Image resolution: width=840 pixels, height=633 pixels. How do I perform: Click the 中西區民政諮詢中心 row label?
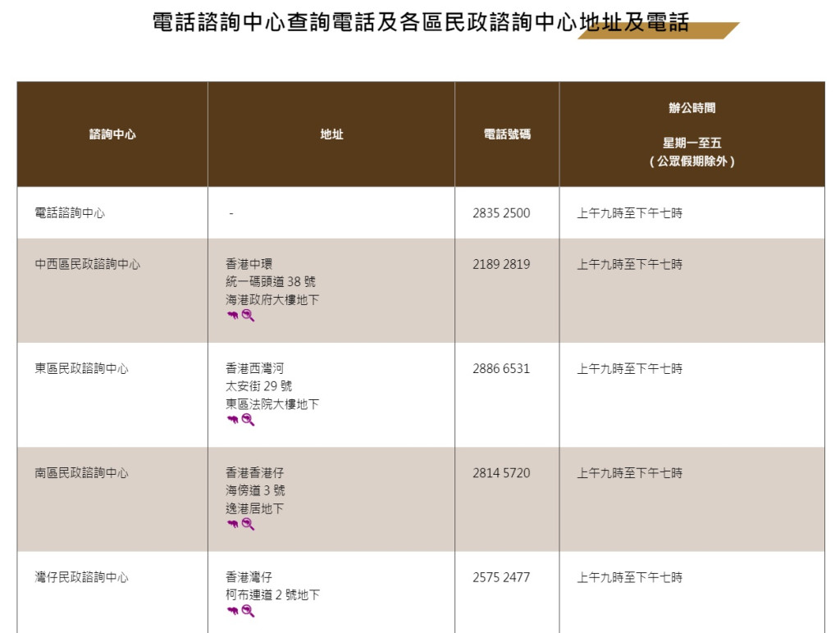[x=88, y=265]
